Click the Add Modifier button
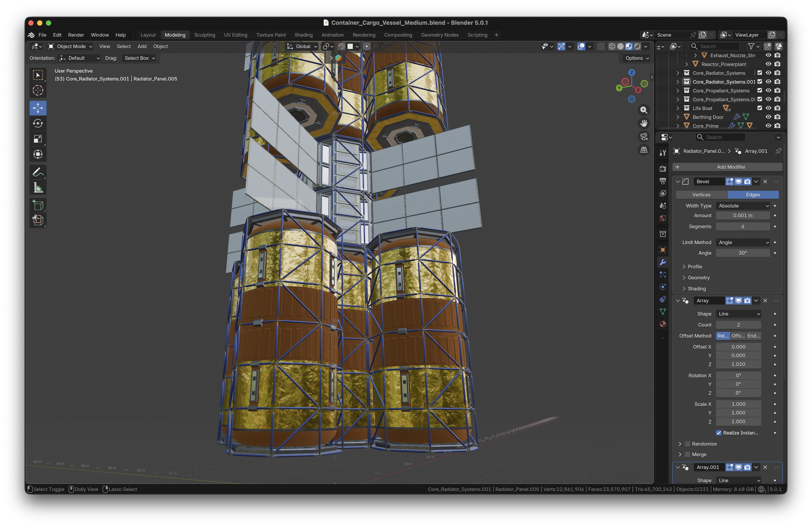This screenshot has width=812, height=527. pyautogui.click(x=727, y=167)
